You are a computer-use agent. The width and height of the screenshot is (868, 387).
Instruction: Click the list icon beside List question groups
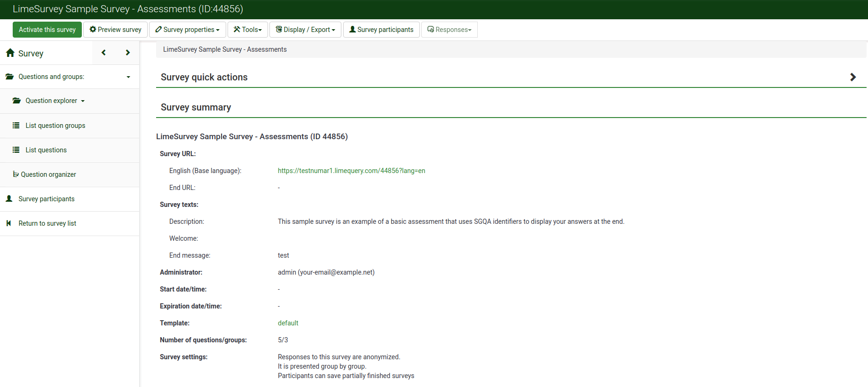click(x=16, y=126)
